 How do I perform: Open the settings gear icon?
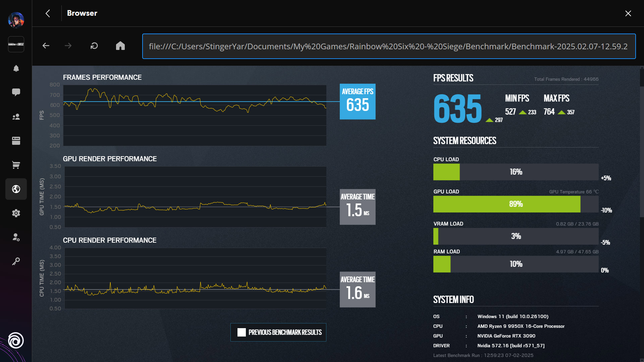tap(16, 213)
